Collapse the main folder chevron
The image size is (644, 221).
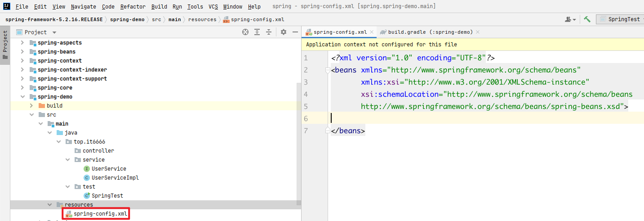[40, 124]
